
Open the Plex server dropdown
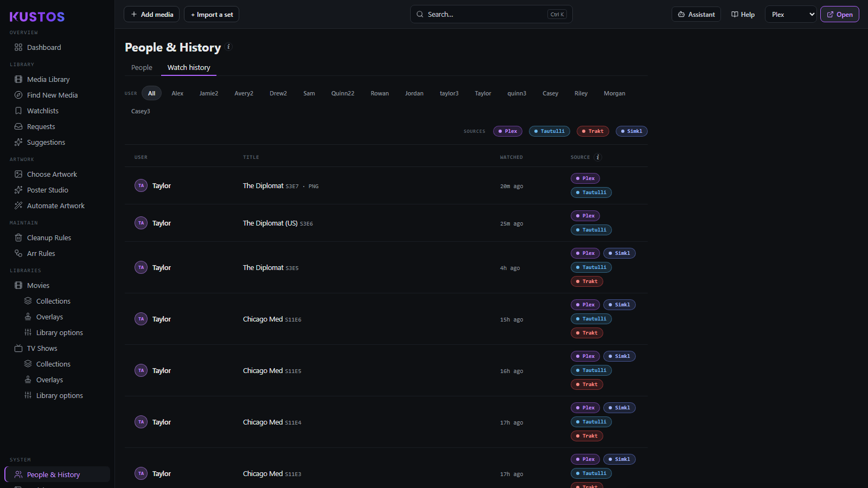(x=791, y=15)
